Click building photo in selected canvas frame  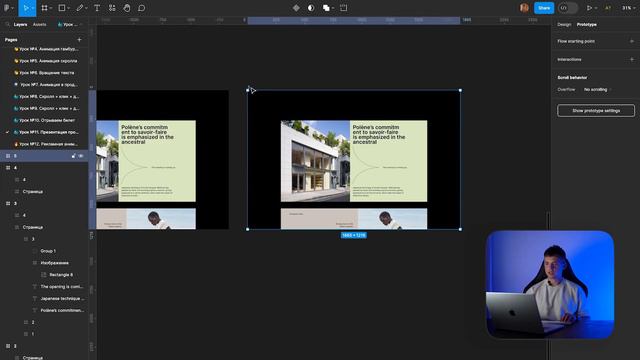315,161
